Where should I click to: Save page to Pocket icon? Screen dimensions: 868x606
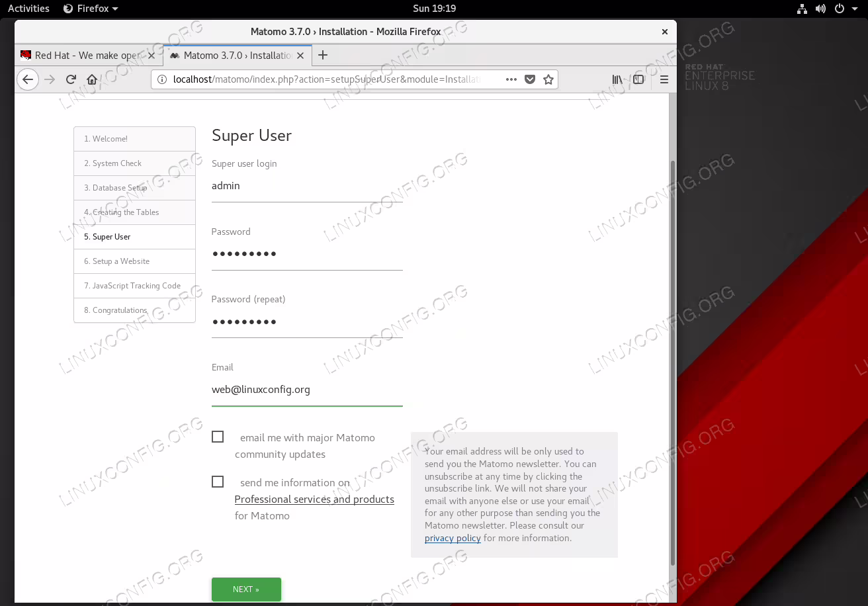(530, 79)
